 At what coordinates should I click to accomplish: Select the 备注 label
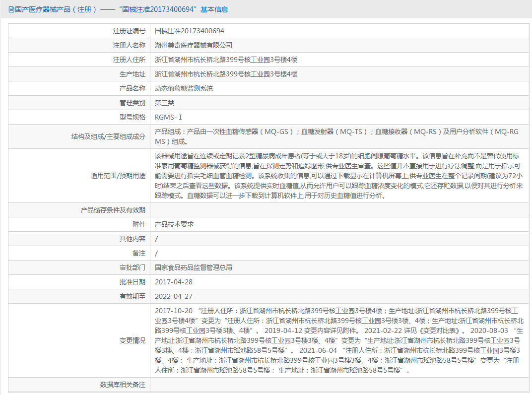pos(139,253)
